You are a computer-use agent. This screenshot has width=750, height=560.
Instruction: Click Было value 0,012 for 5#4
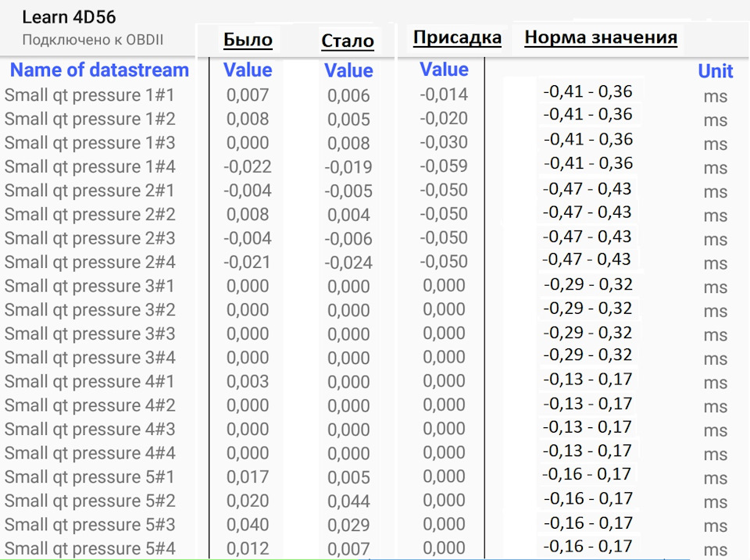(248, 548)
